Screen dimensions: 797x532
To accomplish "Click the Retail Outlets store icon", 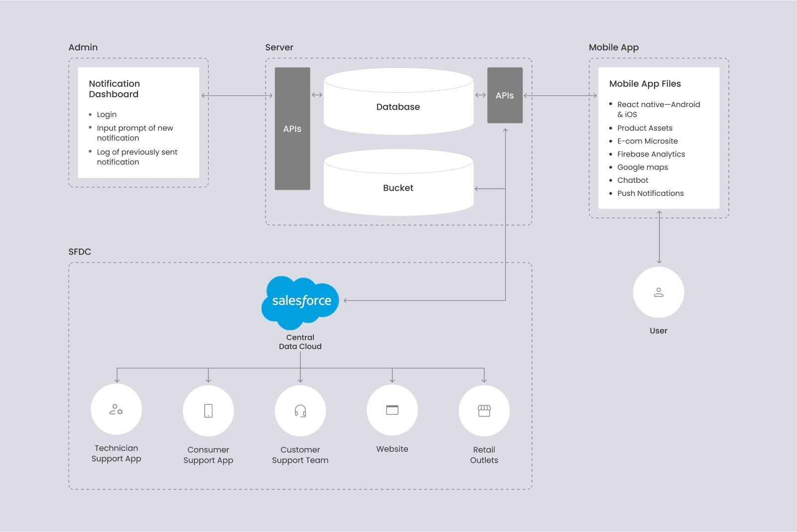I will coord(484,410).
